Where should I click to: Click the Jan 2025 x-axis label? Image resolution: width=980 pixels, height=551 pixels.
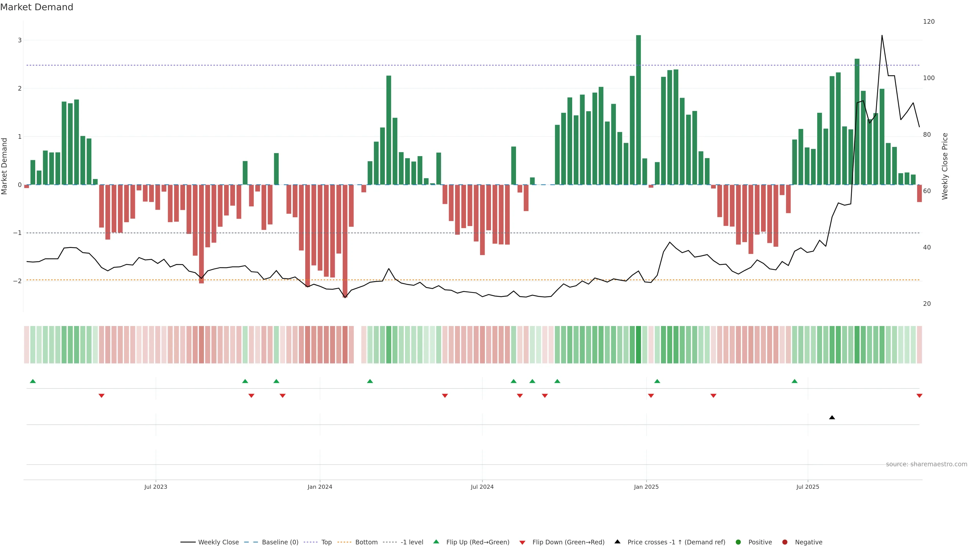pyautogui.click(x=646, y=487)
